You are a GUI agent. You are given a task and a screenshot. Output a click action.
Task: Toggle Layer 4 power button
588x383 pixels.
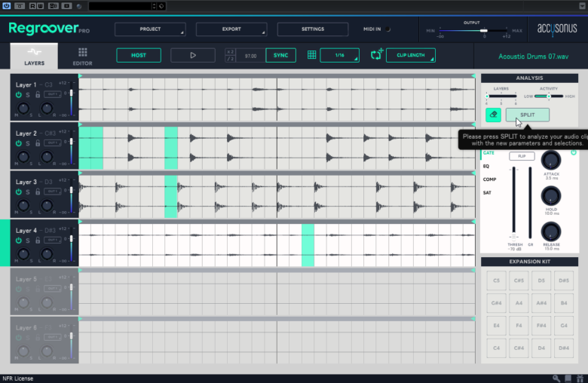[19, 241]
